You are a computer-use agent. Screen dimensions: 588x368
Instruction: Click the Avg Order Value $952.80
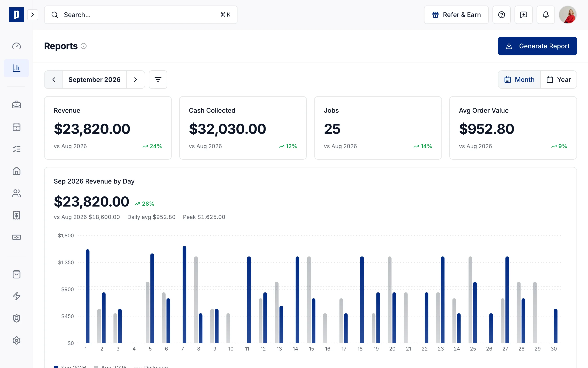point(487,129)
